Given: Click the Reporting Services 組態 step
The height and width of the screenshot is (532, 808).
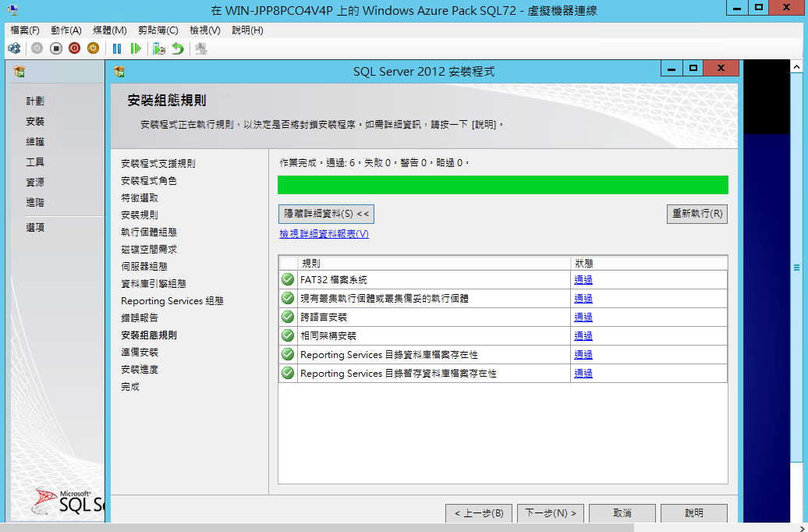Looking at the screenshot, I should tap(172, 301).
